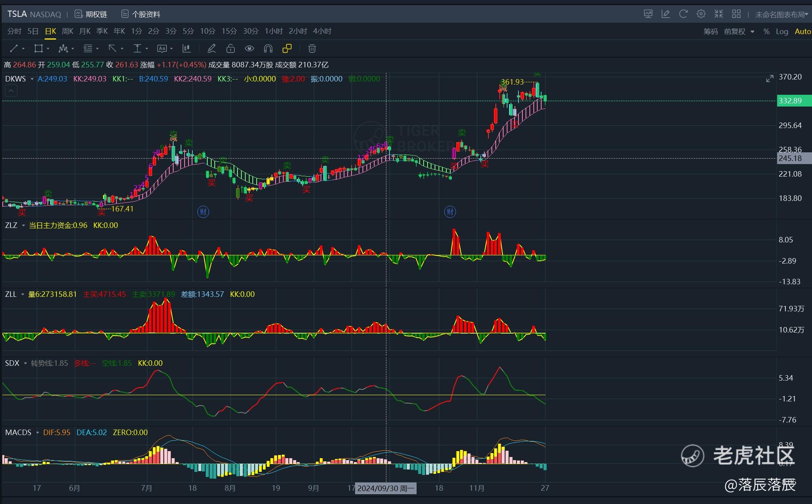
Task: Open the multi-chart grid layout icon
Action: pos(736,14)
